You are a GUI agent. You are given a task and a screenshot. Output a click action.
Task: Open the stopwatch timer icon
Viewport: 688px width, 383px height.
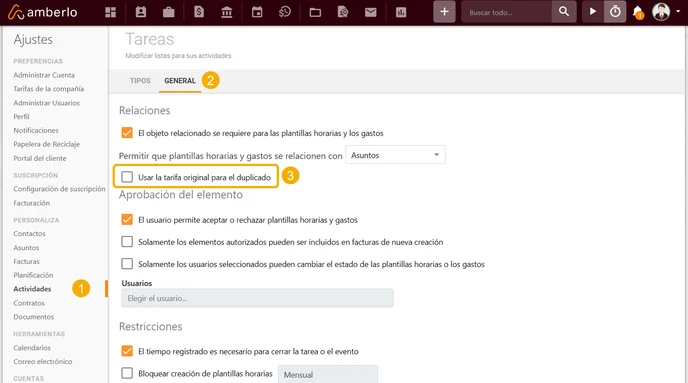[615, 12]
